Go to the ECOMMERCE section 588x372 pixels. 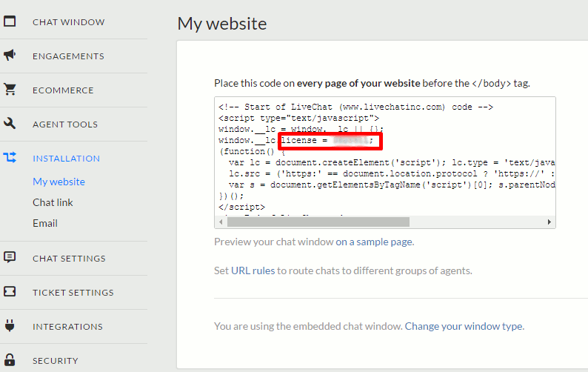[63, 90]
